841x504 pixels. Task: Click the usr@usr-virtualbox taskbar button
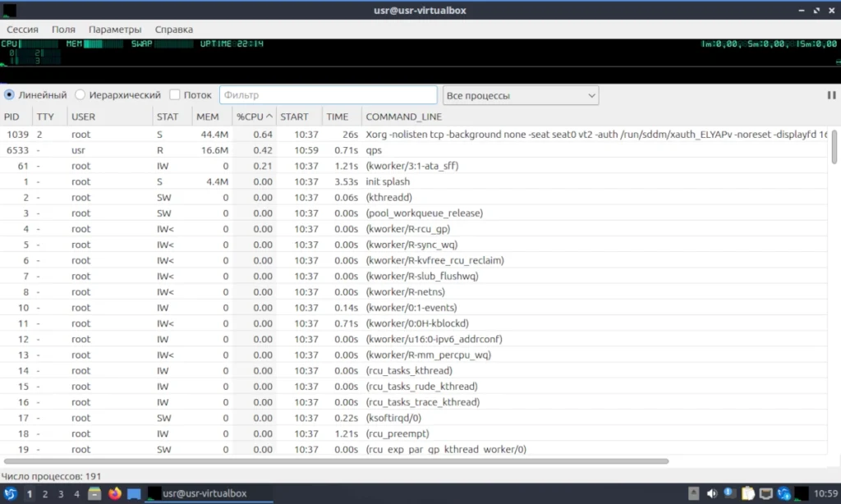click(x=209, y=493)
